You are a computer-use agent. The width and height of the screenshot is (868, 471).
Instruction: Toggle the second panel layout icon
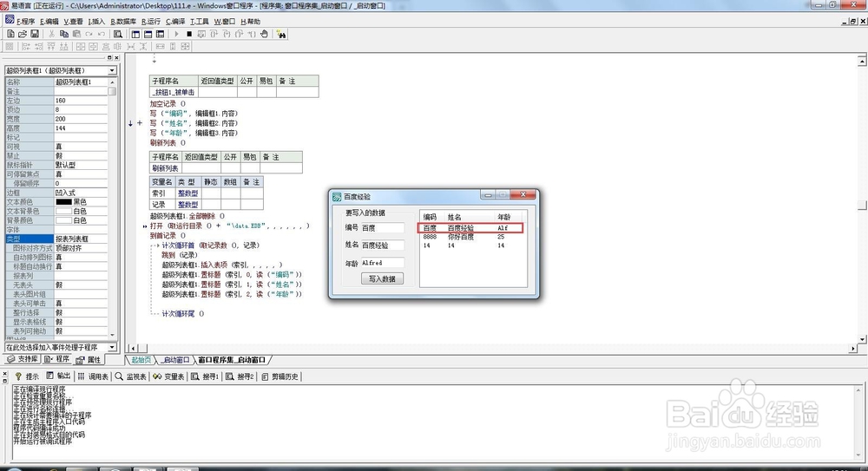pyautogui.click(x=148, y=34)
